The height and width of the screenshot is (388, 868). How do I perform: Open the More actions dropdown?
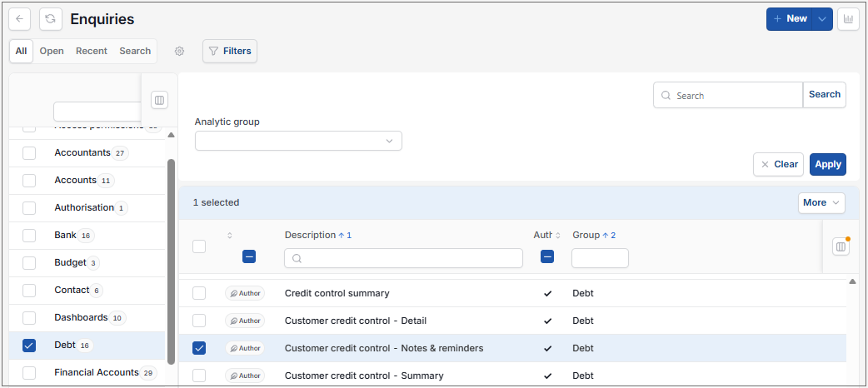click(821, 202)
